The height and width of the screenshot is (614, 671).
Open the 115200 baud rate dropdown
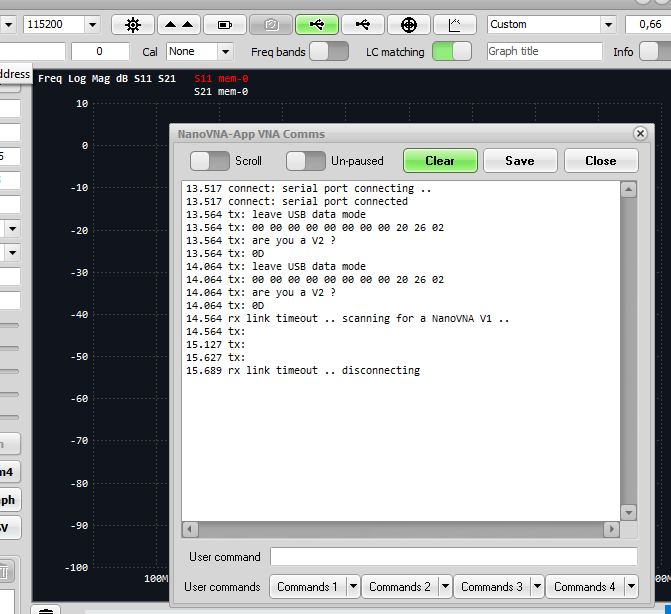(x=92, y=25)
